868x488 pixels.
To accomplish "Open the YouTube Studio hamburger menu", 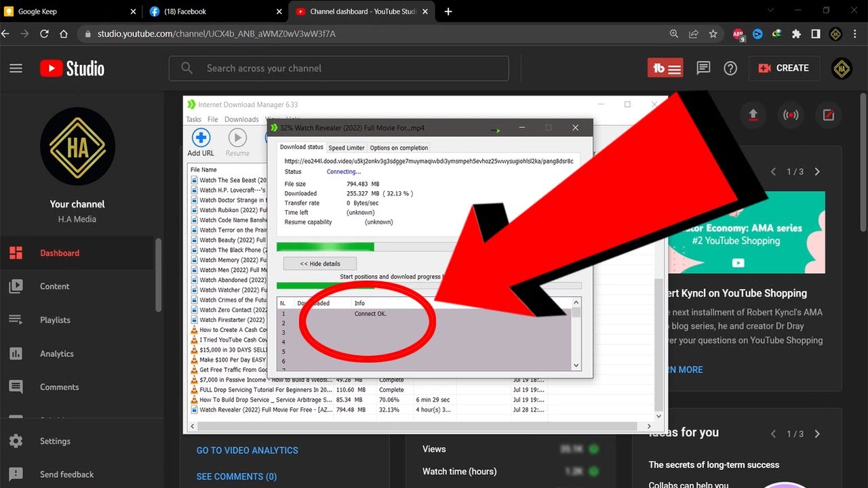I will pos(16,68).
